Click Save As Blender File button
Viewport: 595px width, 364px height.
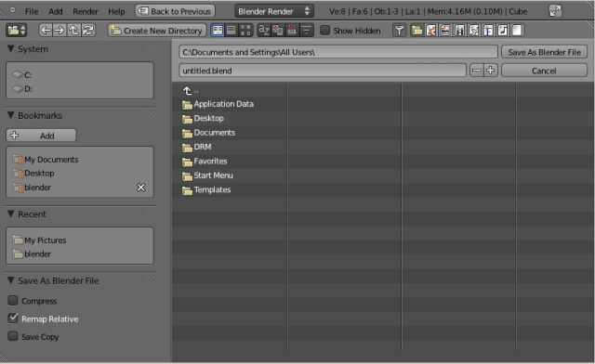click(x=544, y=52)
